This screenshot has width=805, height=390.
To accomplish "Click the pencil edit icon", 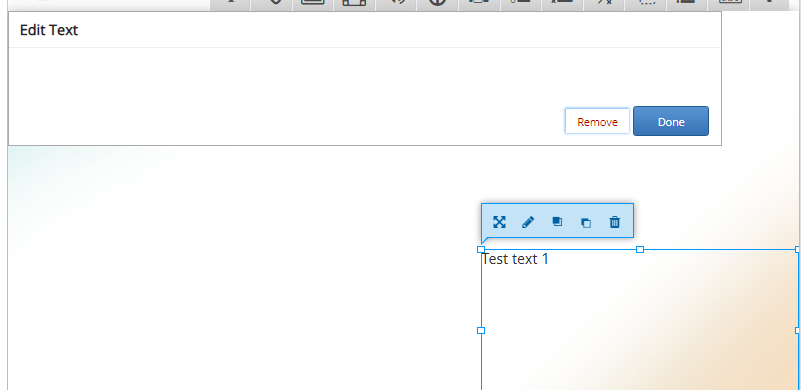I will pyautogui.click(x=528, y=222).
